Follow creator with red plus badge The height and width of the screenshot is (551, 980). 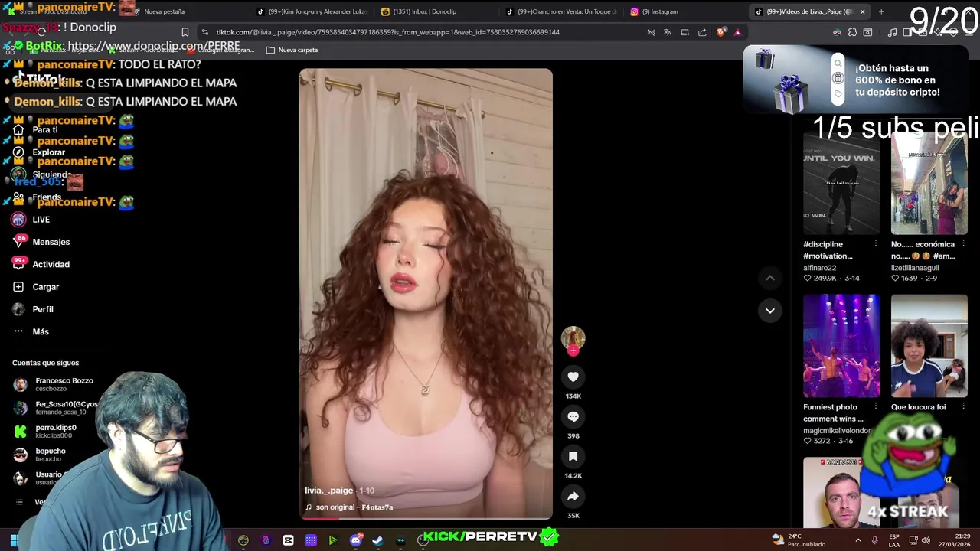(x=573, y=351)
